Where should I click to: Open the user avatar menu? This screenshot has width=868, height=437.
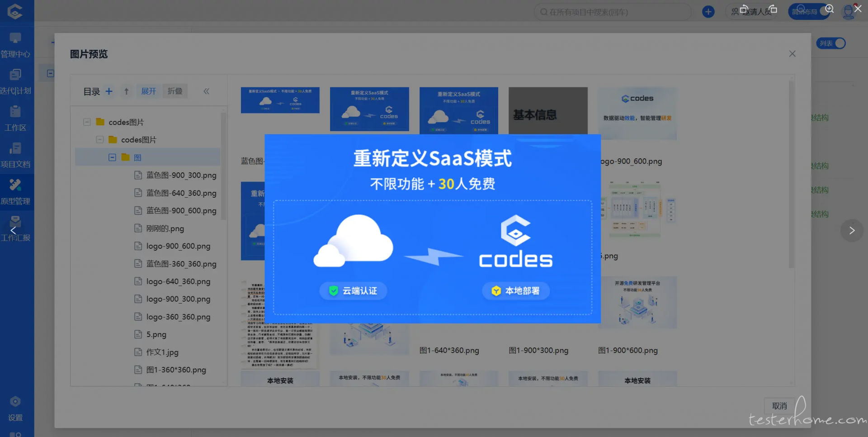click(849, 12)
